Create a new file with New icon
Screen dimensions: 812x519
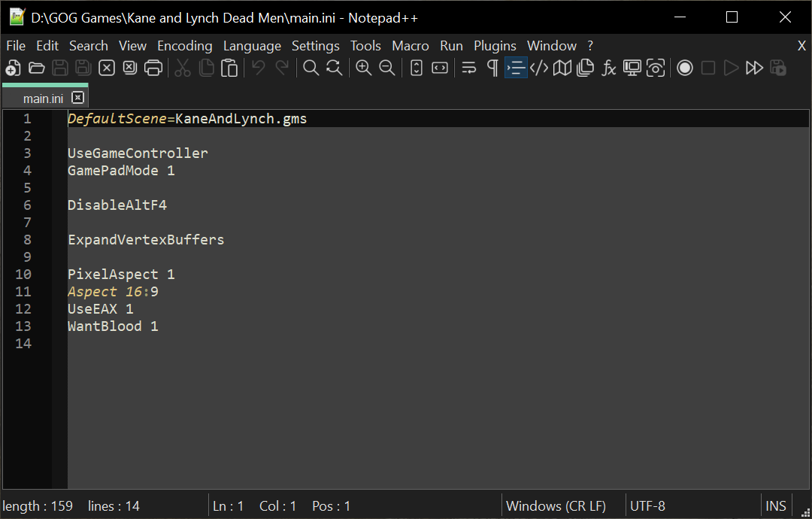13,68
